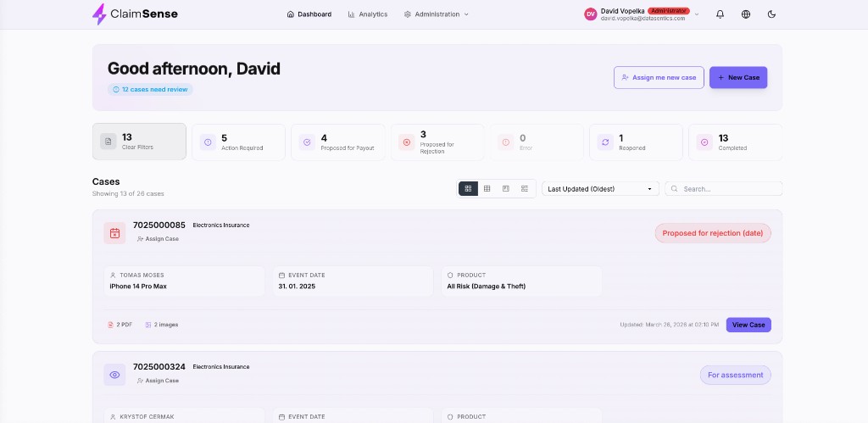Click Electronics Insurance label on case 7025000085
868x423 pixels.
pos(221,225)
